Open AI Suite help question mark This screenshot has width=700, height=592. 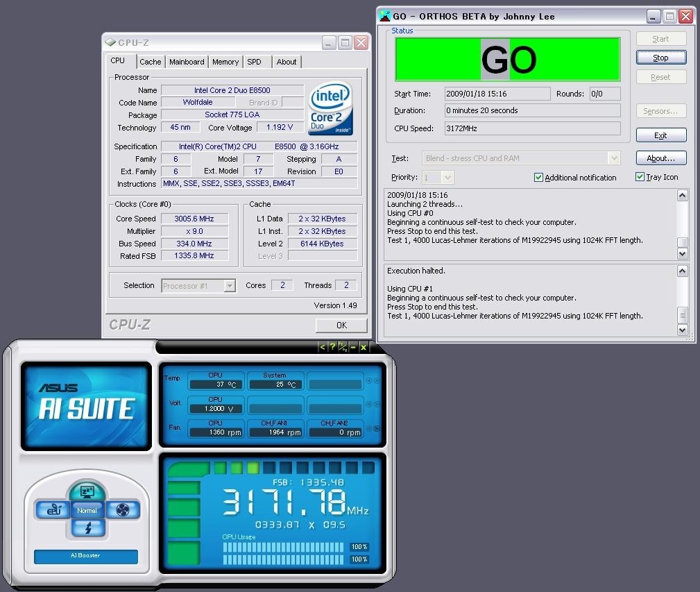(x=332, y=347)
